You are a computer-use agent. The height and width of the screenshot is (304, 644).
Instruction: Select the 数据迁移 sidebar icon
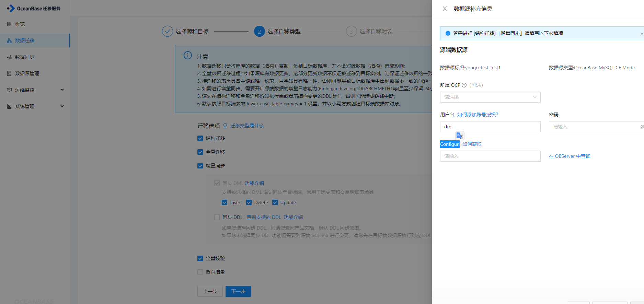point(9,40)
